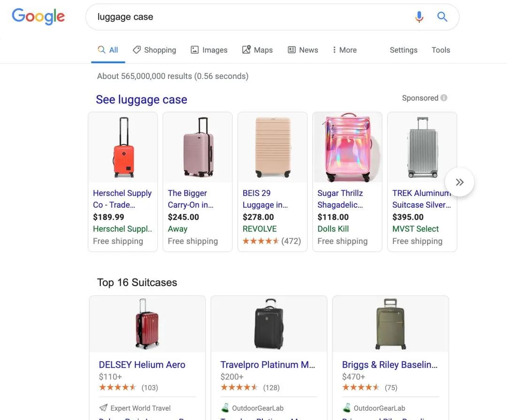
Task: Click the Travelpro Platinum suitcase thumbnail
Action: [269, 324]
